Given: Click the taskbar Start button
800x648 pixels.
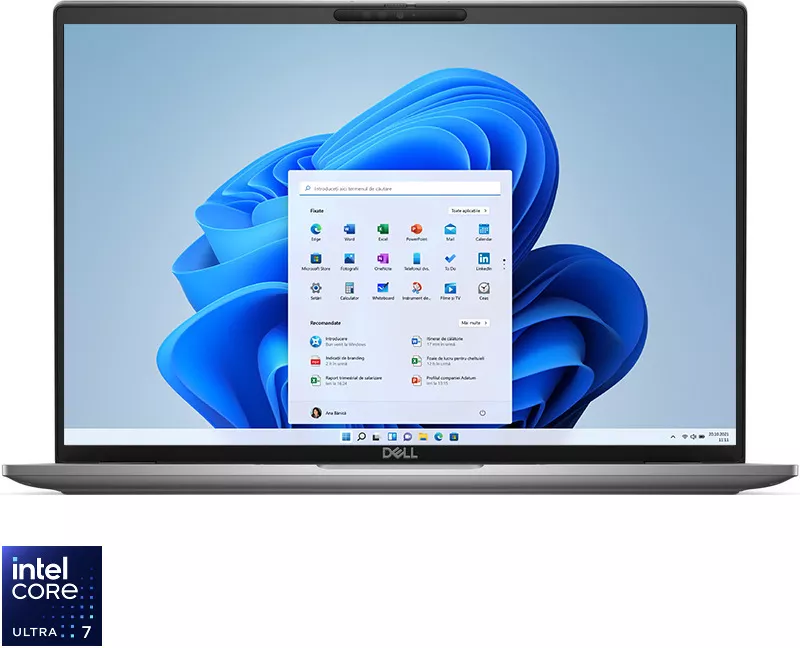Looking at the screenshot, I should pyautogui.click(x=346, y=437).
